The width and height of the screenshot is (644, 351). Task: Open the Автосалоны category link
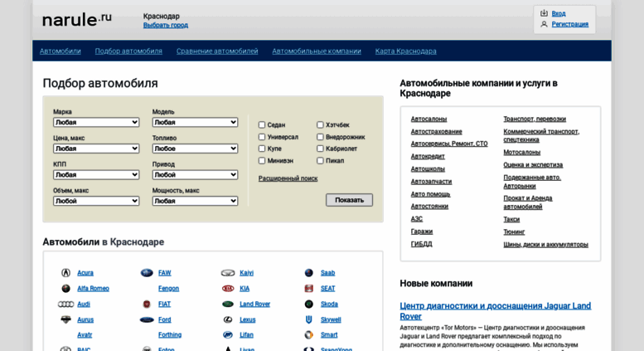[x=429, y=119]
